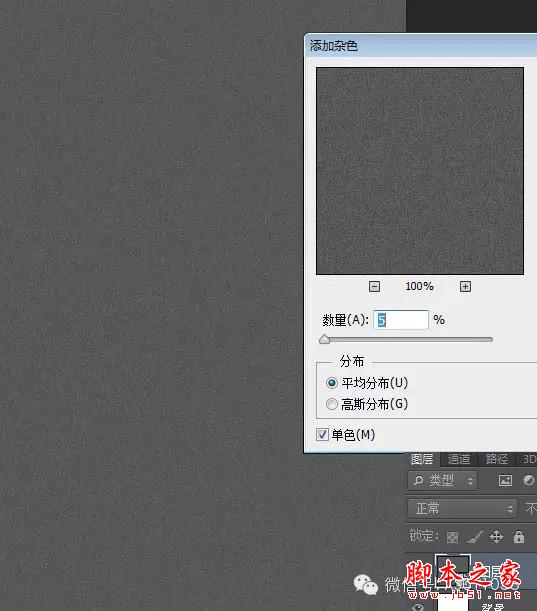Click the pixel layer filter icon
This screenshot has height=611, width=537.
tap(505, 480)
